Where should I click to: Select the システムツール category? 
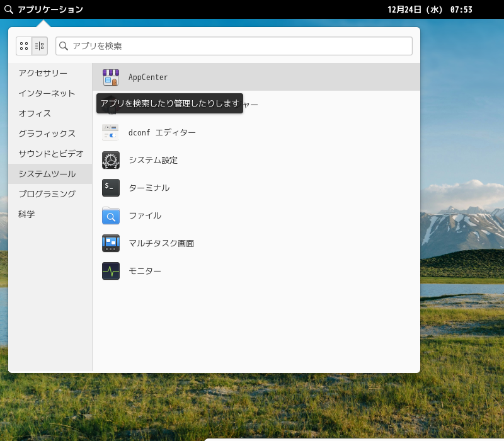[50, 174]
